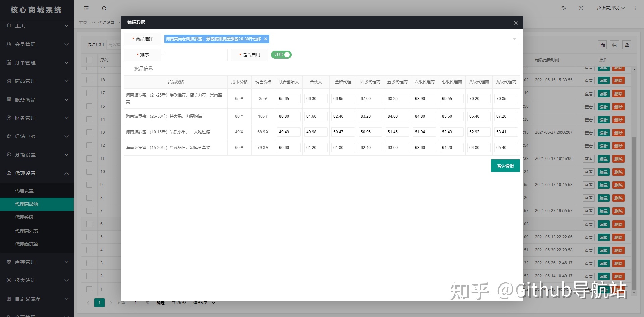This screenshot has height=317, width=644.
Task: Remove the selected product tag via x
Action: 266,39
